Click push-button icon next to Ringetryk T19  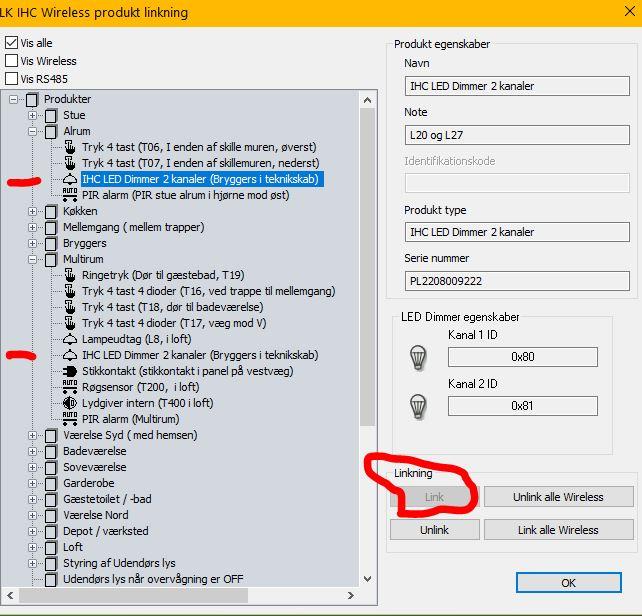[70, 275]
